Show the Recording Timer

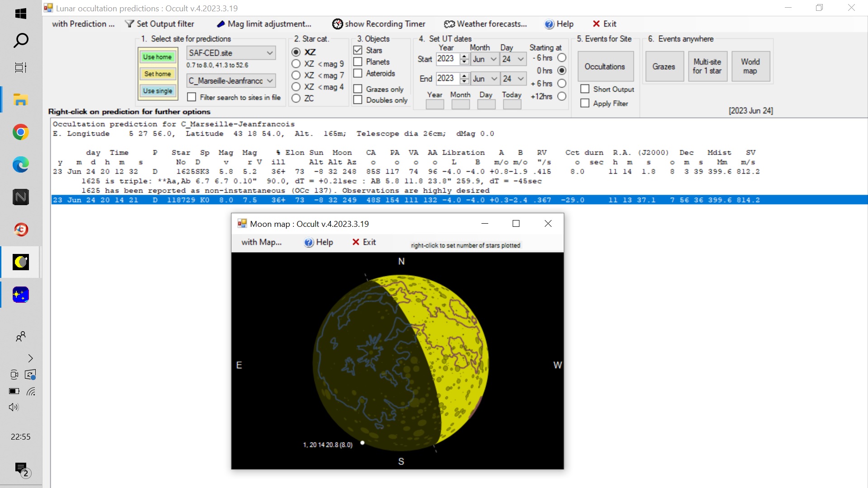click(379, 24)
